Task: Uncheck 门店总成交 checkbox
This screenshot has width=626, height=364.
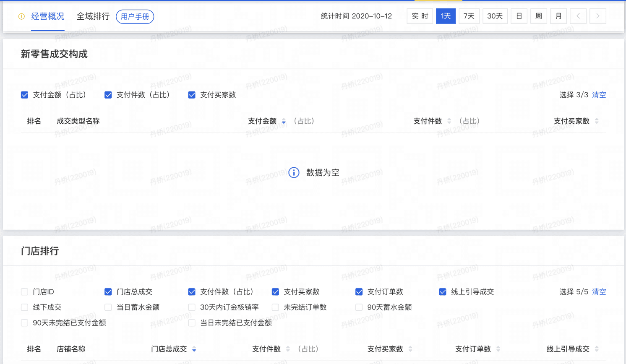Action: pos(108,291)
